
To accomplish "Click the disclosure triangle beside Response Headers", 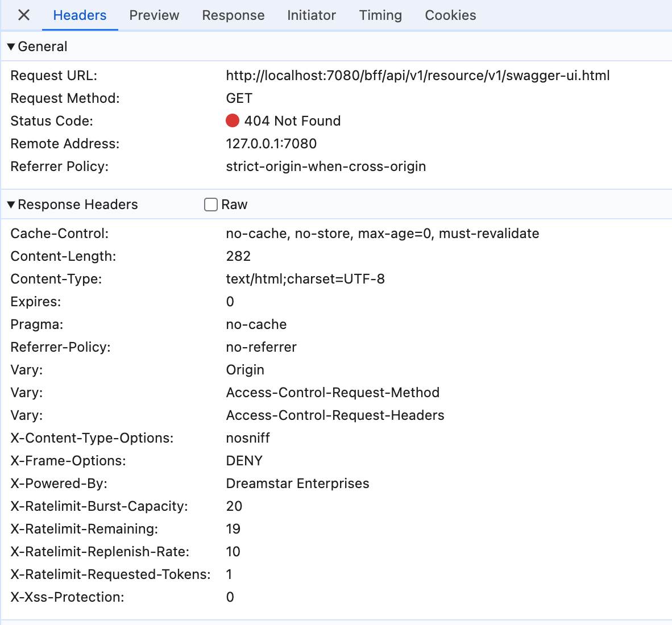I will [x=10, y=204].
